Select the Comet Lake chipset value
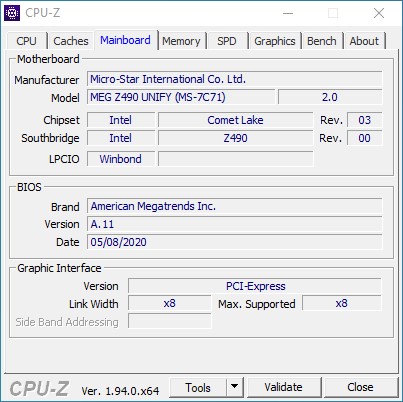This screenshot has width=403, height=402. (235, 120)
